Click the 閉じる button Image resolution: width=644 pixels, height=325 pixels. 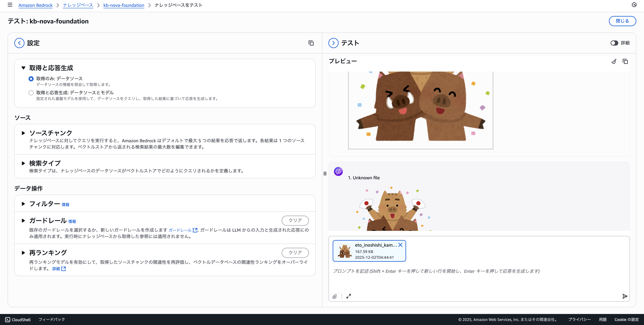tap(622, 21)
